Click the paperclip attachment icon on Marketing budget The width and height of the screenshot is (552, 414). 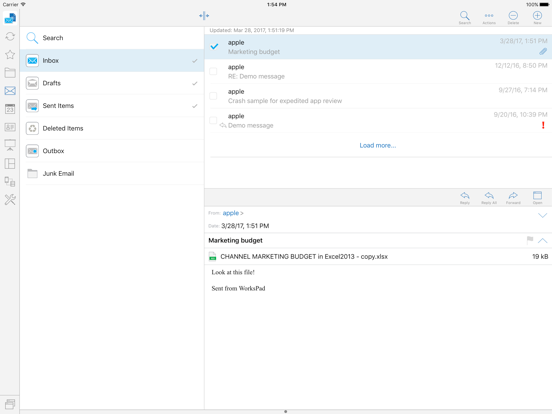click(543, 52)
